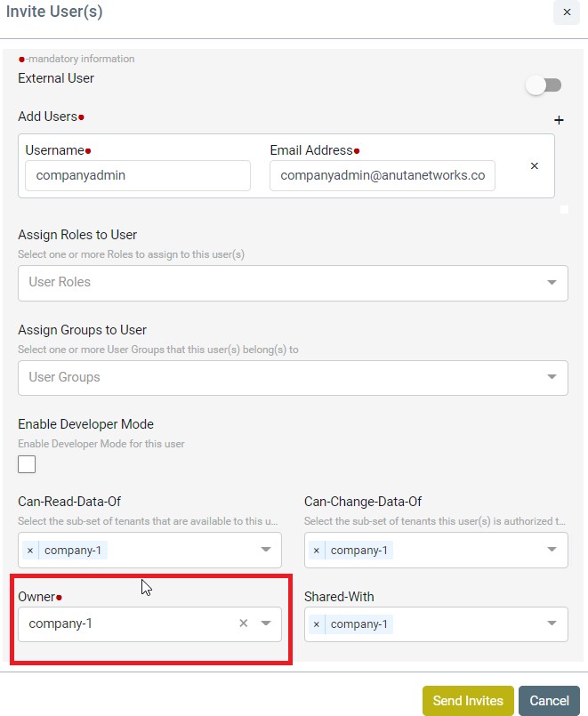
Task: Remove company-1 tag from Can-Read-Data-Of
Action: pos(30,551)
